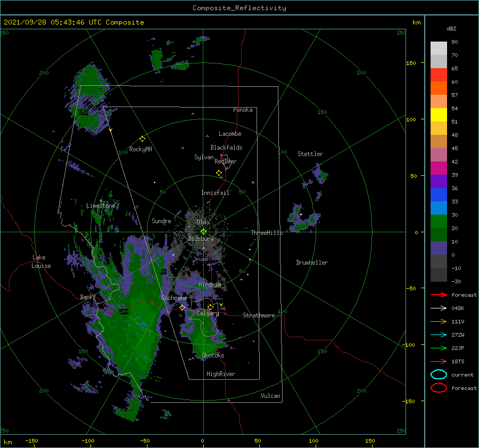Click the Calgary city label

click(x=208, y=313)
